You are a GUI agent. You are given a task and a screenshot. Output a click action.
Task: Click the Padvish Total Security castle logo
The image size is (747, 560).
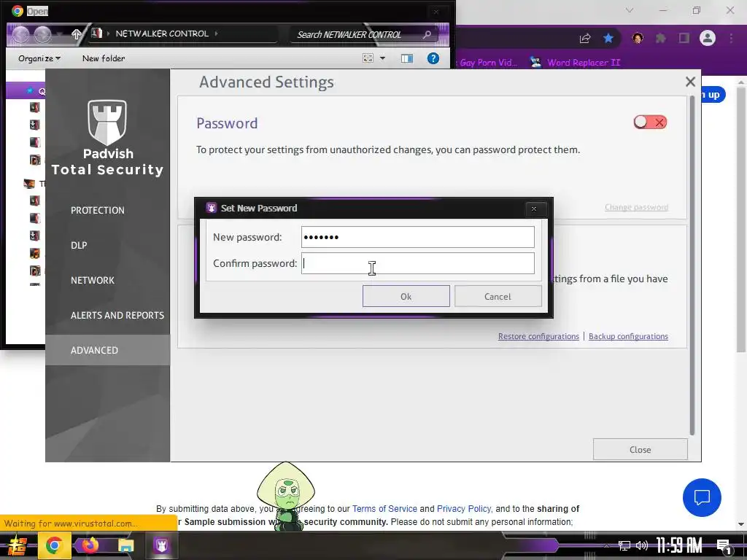pyautogui.click(x=107, y=122)
